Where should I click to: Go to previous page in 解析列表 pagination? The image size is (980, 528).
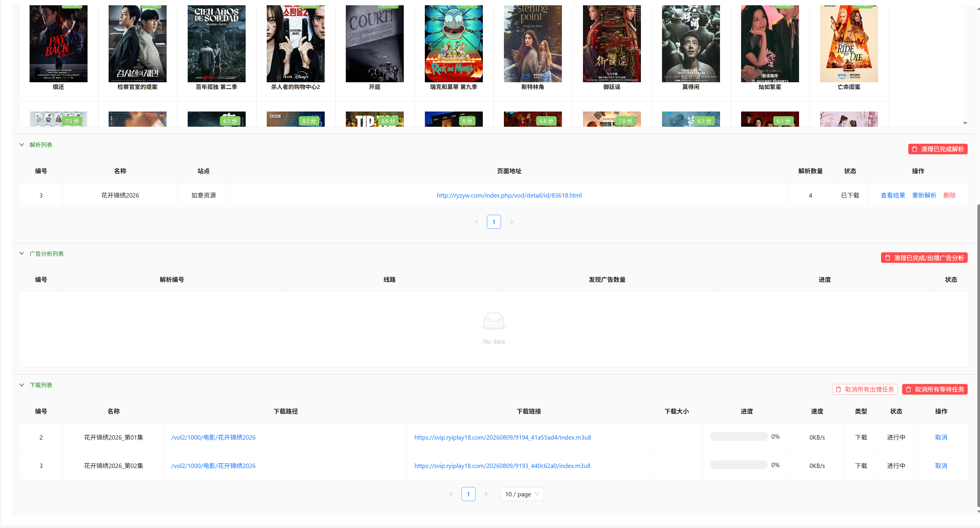(476, 222)
